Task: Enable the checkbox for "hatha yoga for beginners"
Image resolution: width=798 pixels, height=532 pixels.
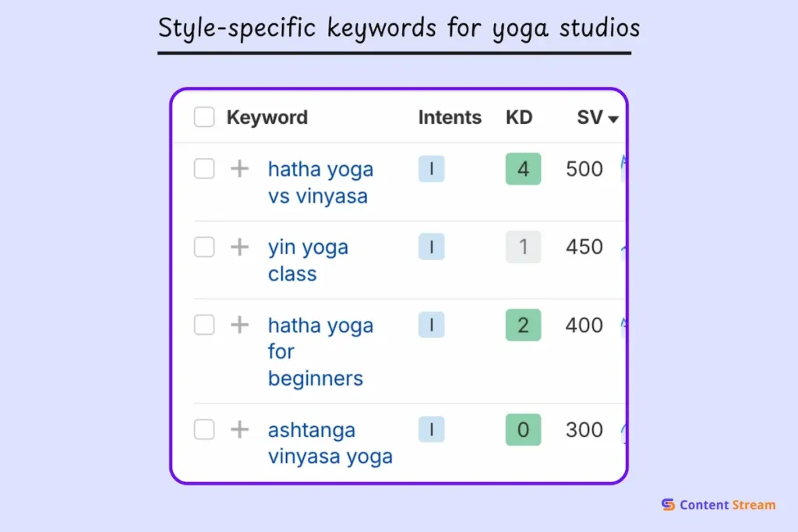Action: (203, 325)
